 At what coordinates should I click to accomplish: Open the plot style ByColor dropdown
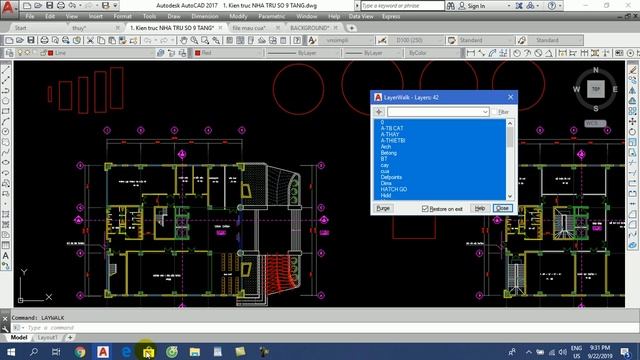click(432, 53)
